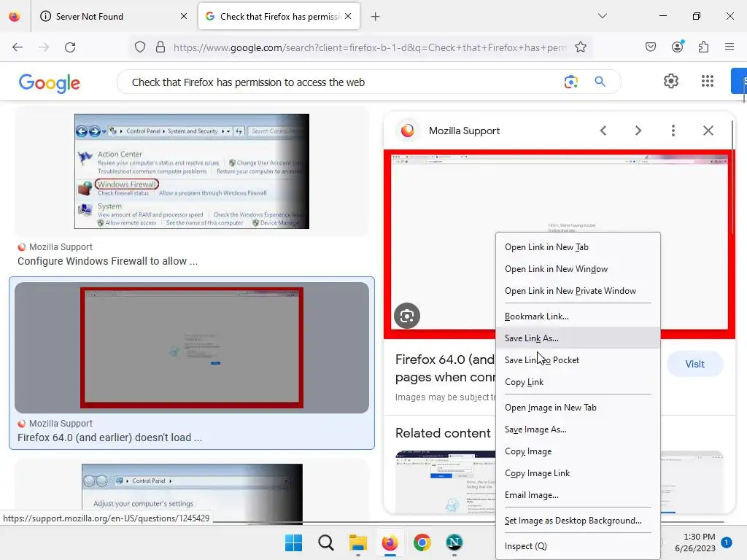The height and width of the screenshot is (560, 747).
Task: Bookmark this page with the star icon
Action: tap(580, 47)
